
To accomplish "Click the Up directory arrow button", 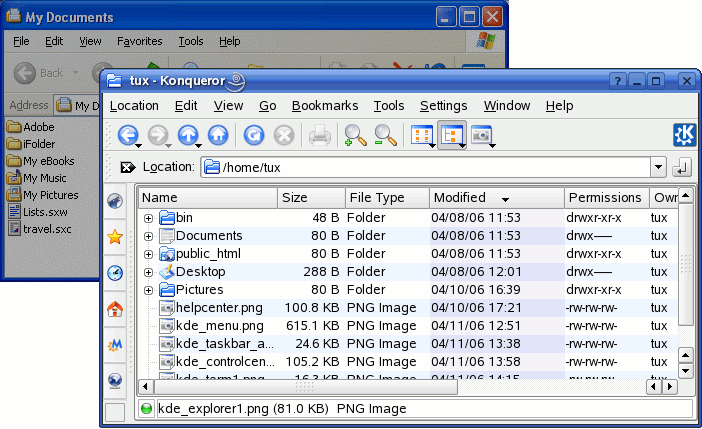I will [x=188, y=135].
